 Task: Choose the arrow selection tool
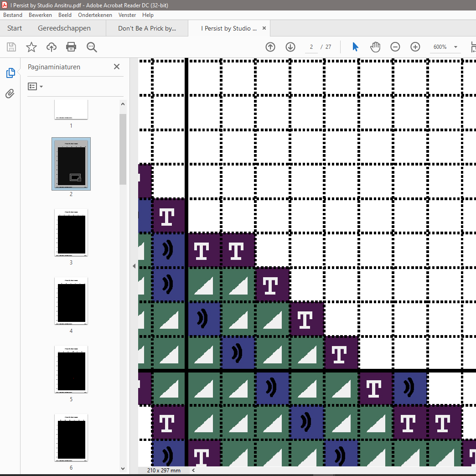coord(355,47)
